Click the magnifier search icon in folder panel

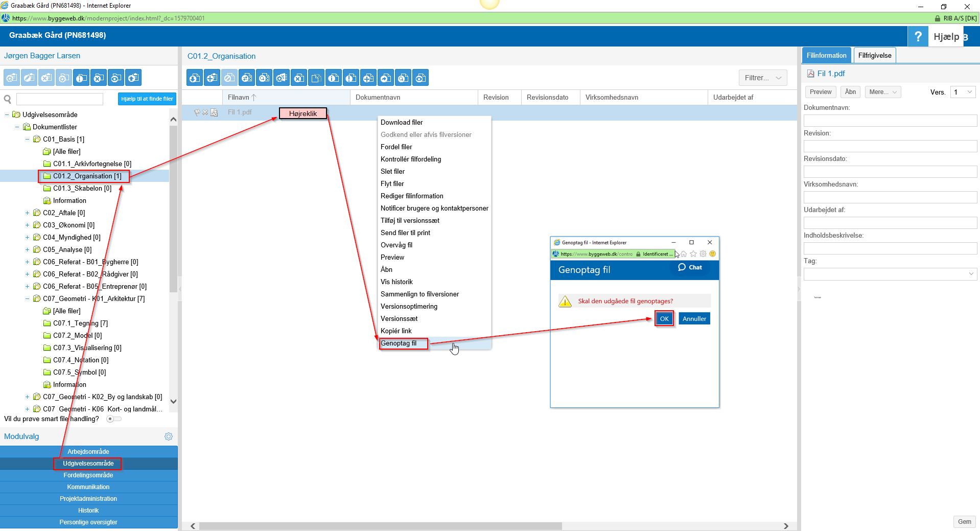[8, 99]
